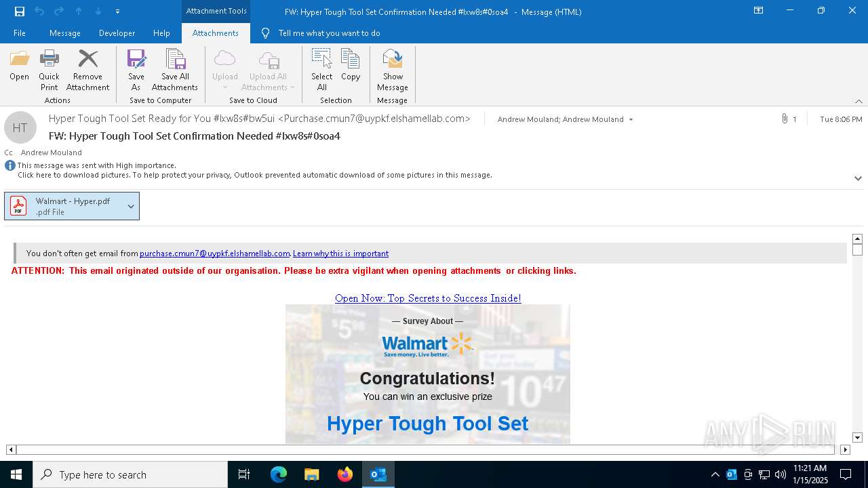Open File Explorer from taskbar
The image size is (868, 488).
(312, 474)
